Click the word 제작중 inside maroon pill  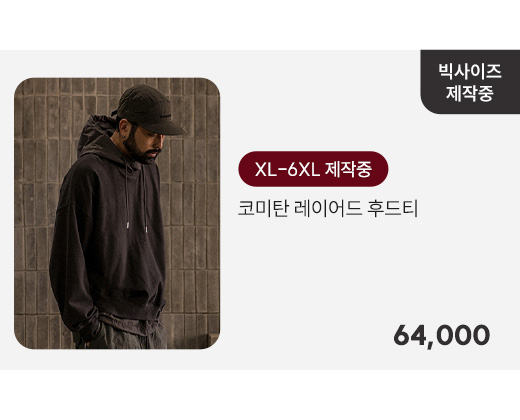click(348, 169)
